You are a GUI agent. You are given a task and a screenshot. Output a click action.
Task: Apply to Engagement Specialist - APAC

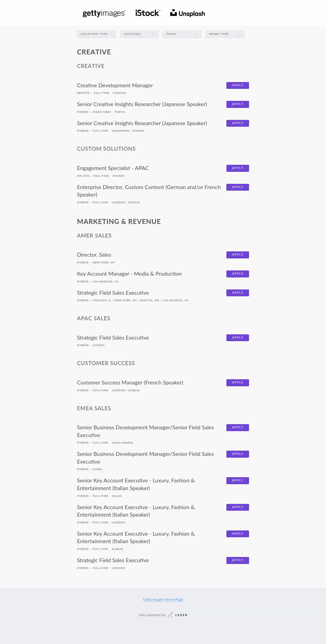(237, 168)
